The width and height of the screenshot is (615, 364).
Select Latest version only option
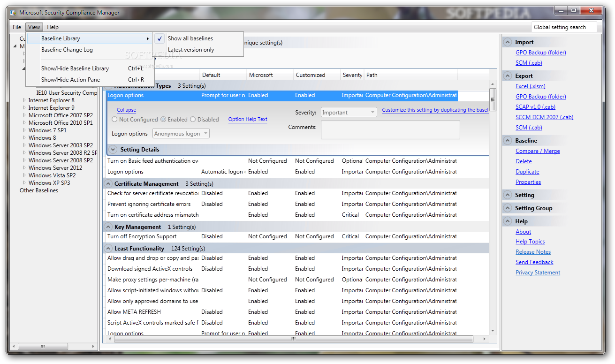point(198,50)
